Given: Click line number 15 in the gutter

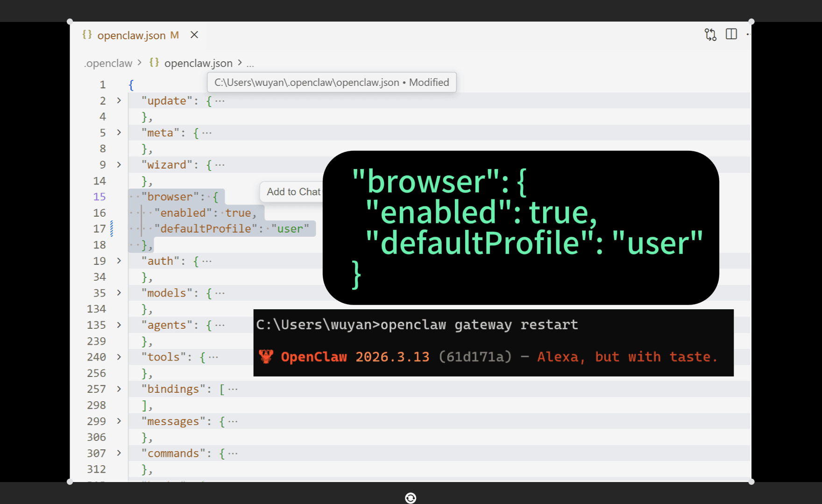Looking at the screenshot, I should pyautogui.click(x=99, y=197).
